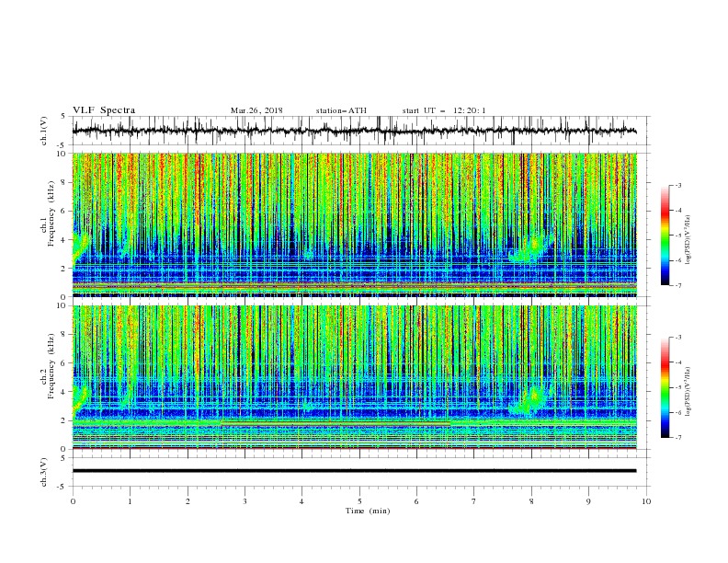Click the "-7" label on ch.2 colorbar

click(677, 437)
